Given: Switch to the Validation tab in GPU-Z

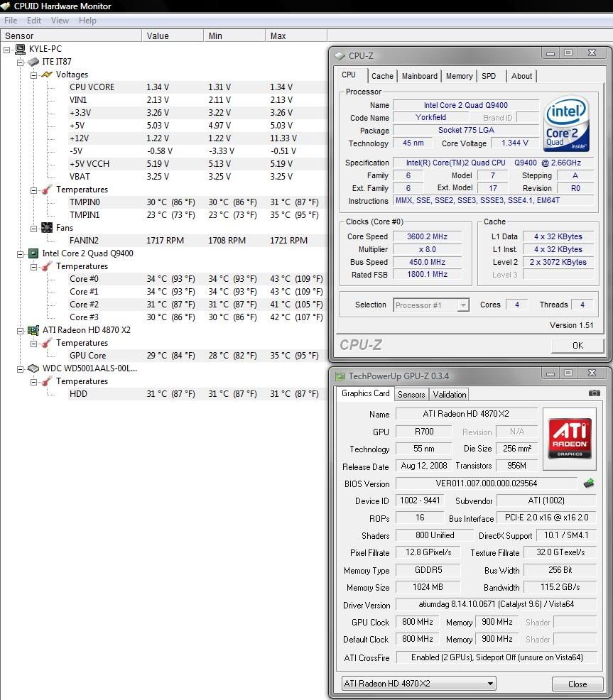Looking at the screenshot, I should tap(450, 395).
